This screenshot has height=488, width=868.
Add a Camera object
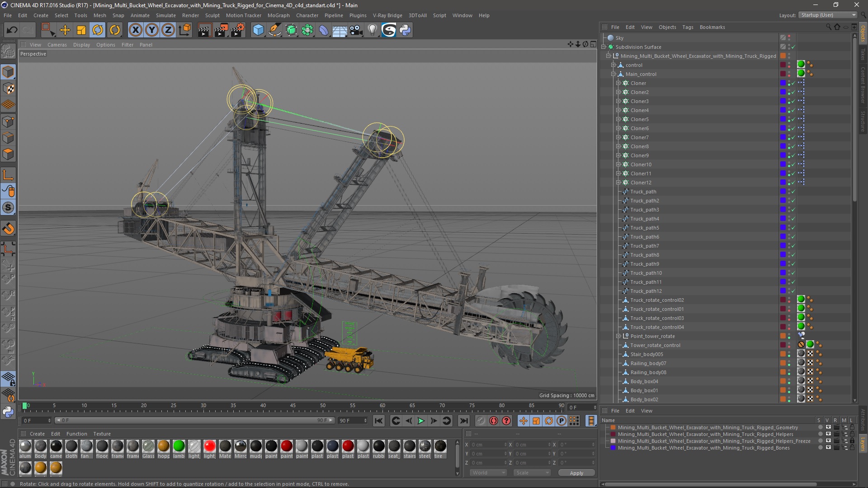(356, 30)
